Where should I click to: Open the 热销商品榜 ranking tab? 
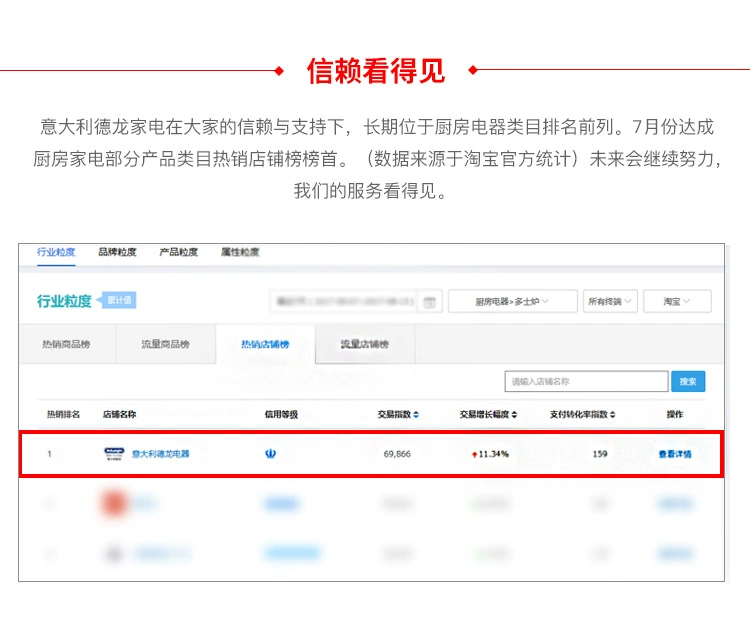click(x=66, y=344)
